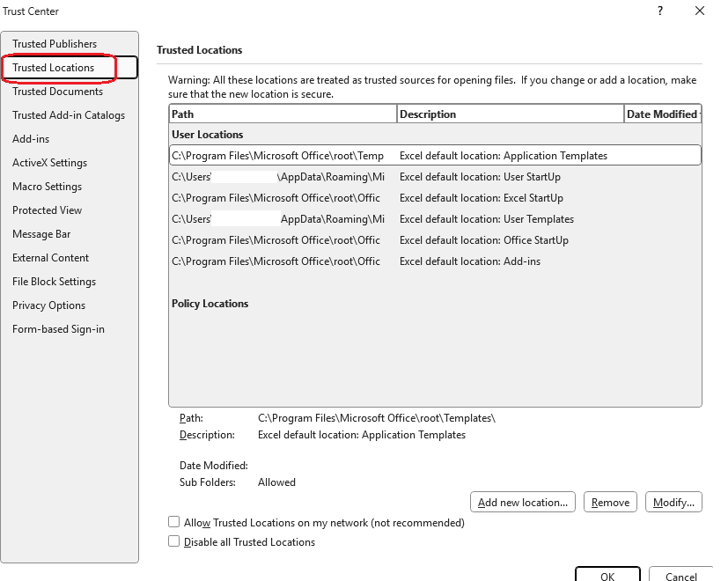Select Trusted Publishers in the sidebar
The height and width of the screenshot is (581, 728).
tap(54, 43)
